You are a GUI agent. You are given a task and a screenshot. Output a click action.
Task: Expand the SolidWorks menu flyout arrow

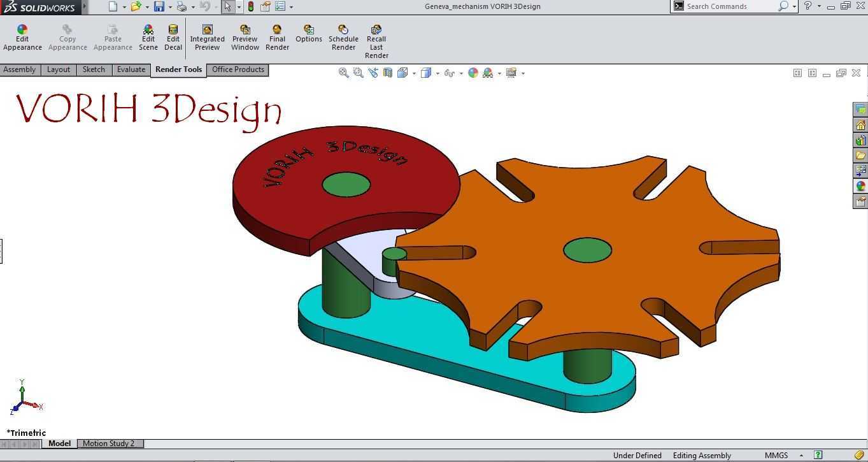85,6
